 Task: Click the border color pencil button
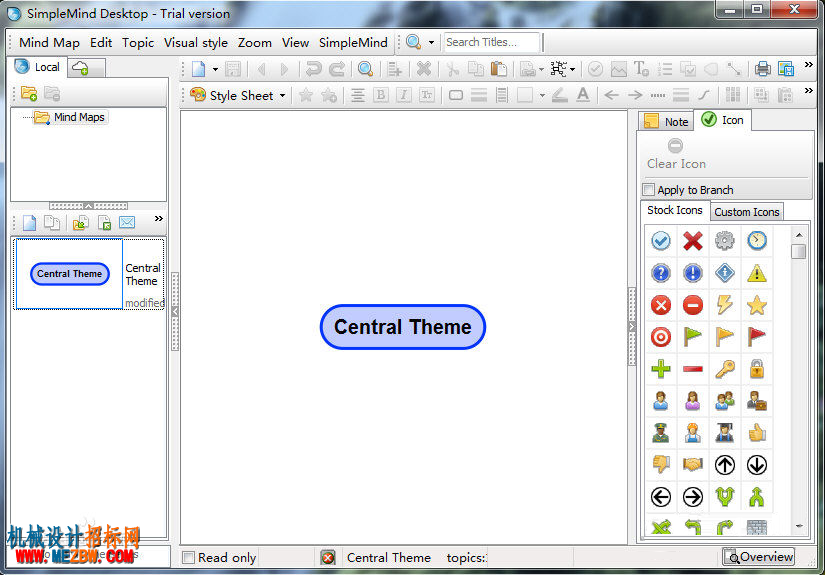pos(559,95)
